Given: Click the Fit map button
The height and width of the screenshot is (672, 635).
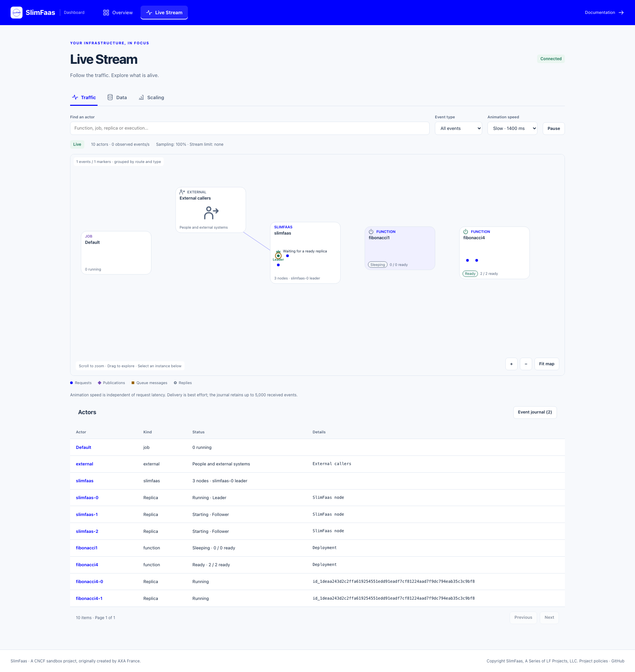Looking at the screenshot, I should [x=547, y=364].
